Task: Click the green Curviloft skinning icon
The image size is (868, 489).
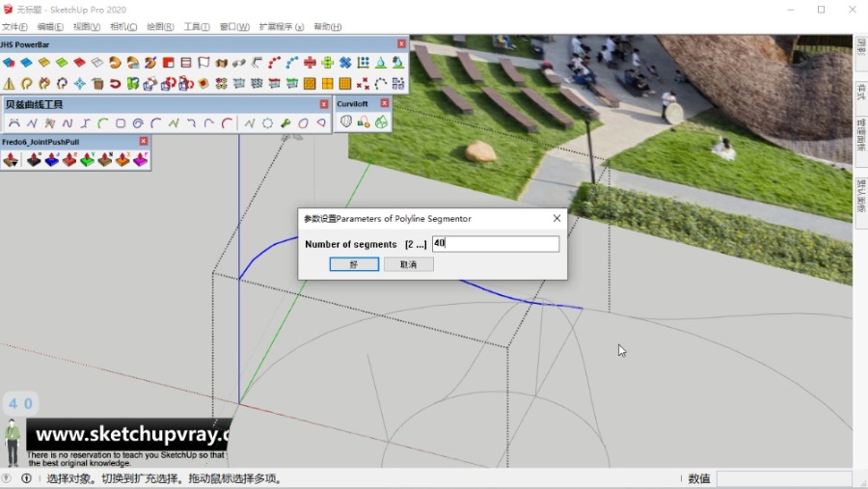Action: click(381, 122)
